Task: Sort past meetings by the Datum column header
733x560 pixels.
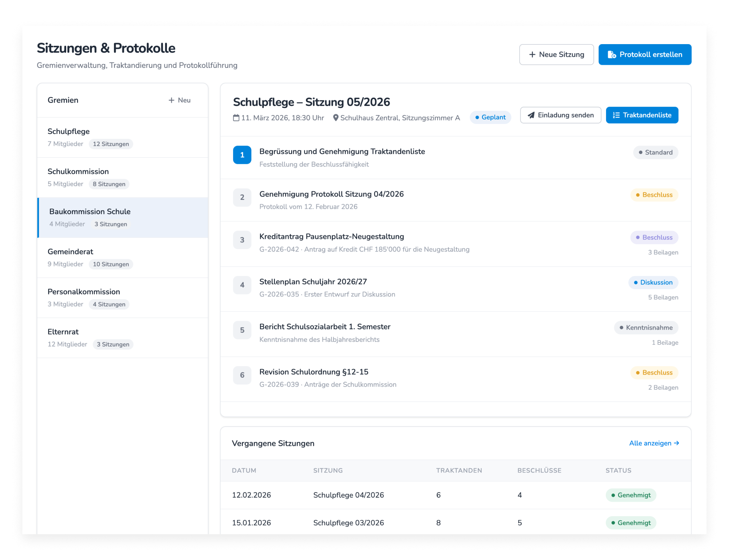Action: 244,471
